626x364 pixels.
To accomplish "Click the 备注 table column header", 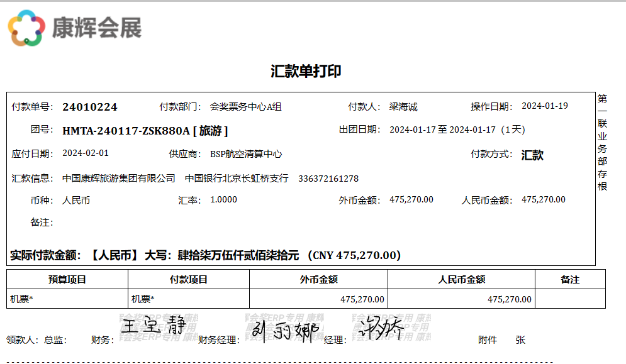I will [570, 280].
